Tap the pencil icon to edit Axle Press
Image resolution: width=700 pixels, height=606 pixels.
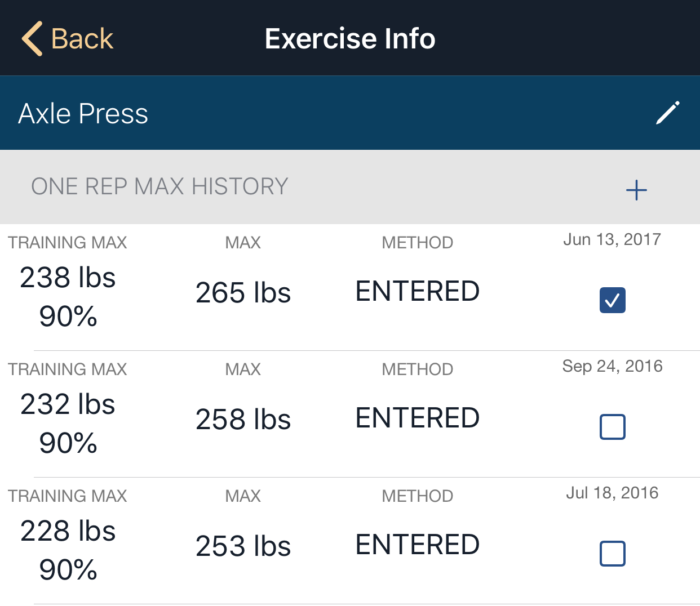point(667,113)
